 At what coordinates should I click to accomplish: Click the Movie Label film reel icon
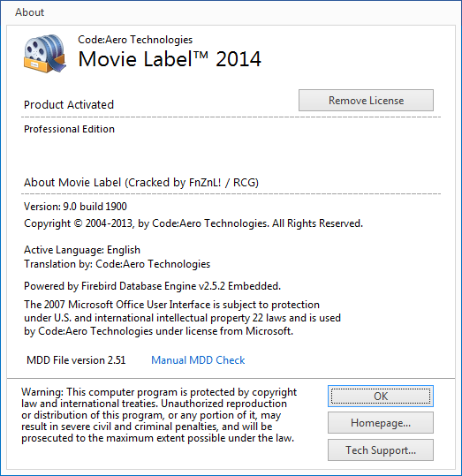click(45, 53)
